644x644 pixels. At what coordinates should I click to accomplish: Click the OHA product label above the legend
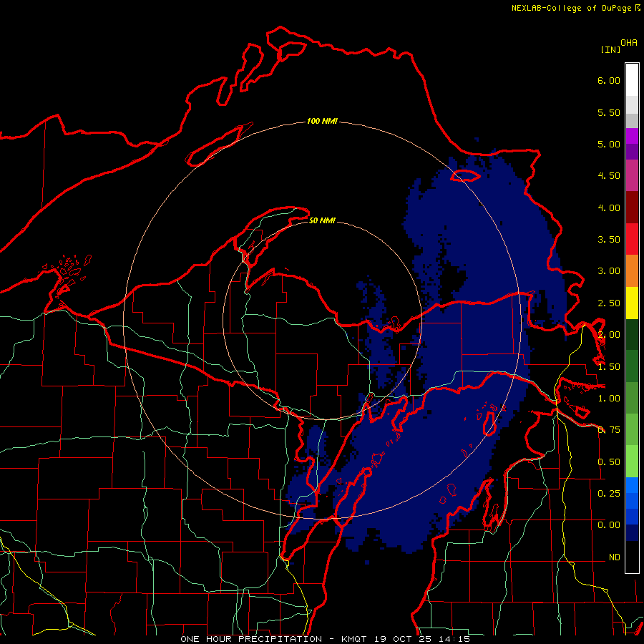point(629,43)
